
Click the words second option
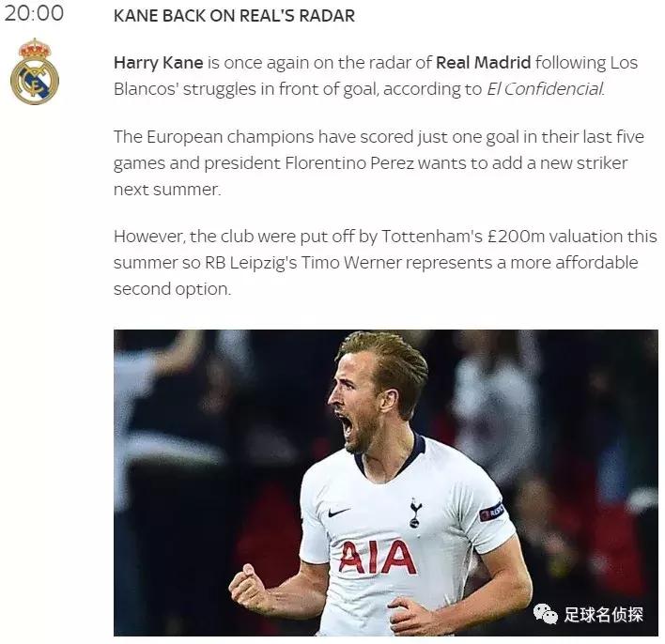point(172,289)
